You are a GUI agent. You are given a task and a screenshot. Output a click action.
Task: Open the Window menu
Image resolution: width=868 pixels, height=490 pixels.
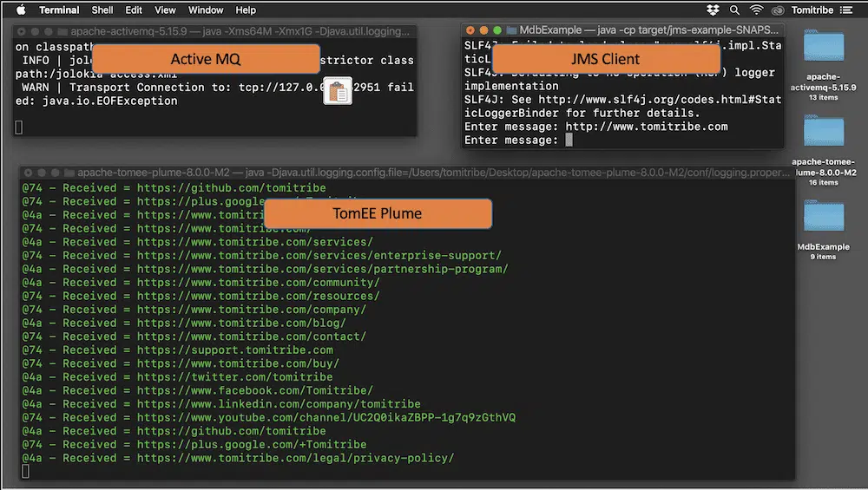point(206,10)
